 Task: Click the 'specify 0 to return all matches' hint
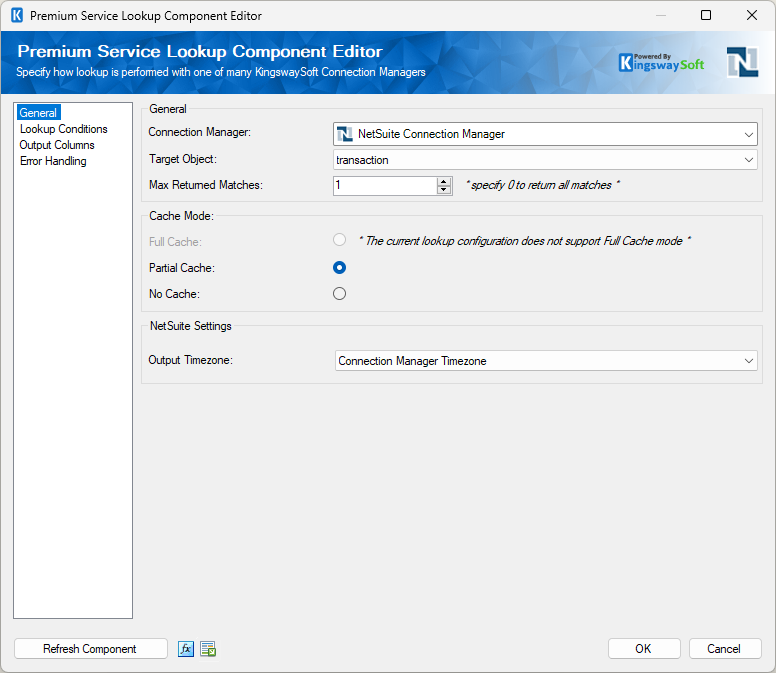(542, 185)
